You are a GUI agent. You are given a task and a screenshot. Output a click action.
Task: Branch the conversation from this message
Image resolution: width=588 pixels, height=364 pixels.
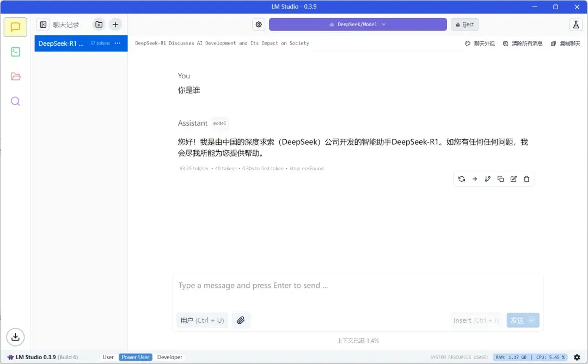[487, 179]
